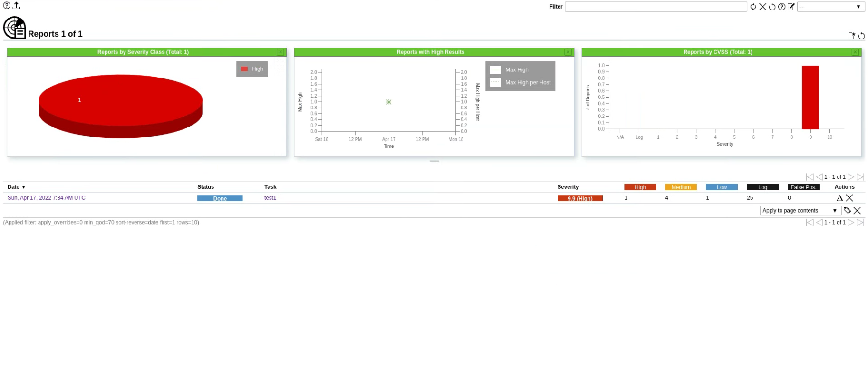Go to first page, top pagination
This screenshot has width=868, height=372.
tap(810, 176)
